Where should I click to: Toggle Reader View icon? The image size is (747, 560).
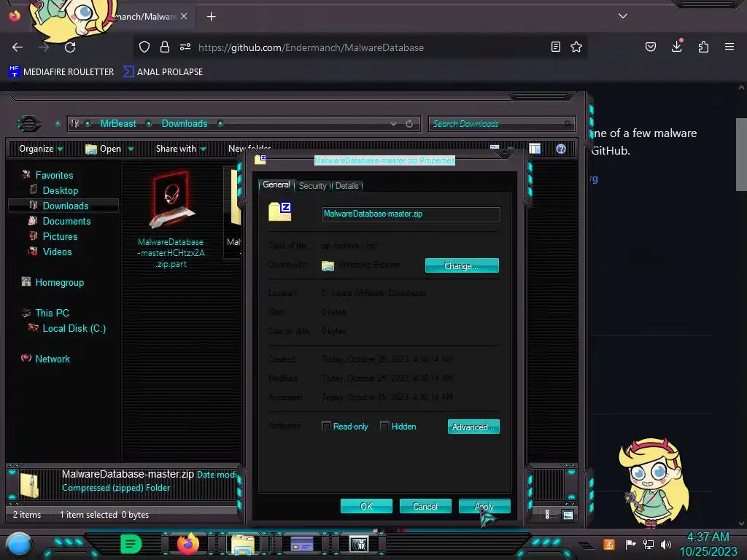coord(555,47)
